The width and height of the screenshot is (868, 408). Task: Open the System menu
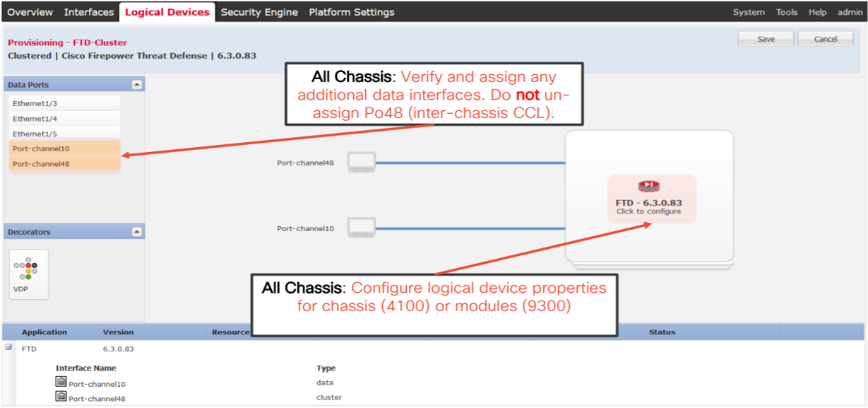pyautogui.click(x=749, y=12)
